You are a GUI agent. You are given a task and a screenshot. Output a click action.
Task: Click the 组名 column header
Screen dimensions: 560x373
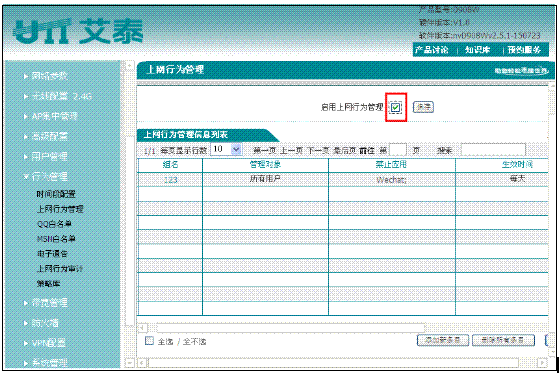(170, 165)
